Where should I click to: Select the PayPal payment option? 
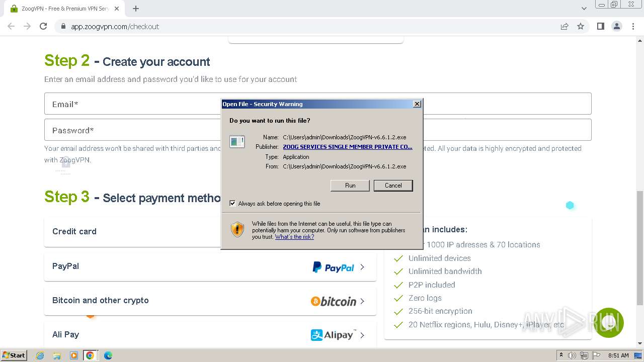tap(210, 266)
